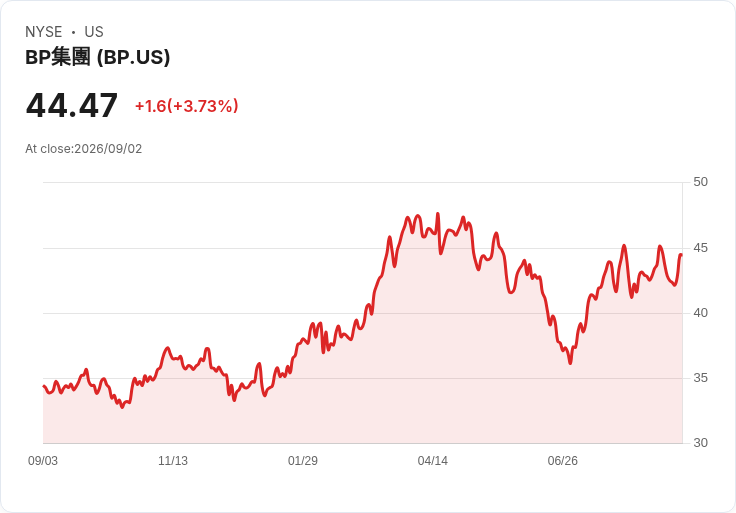Image resolution: width=736 pixels, height=513 pixels.
Task: Click the 44.47 current price
Action: pyautogui.click(x=71, y=106)
